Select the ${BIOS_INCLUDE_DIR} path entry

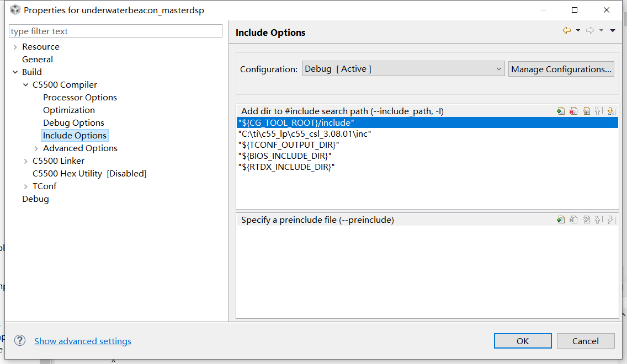coord(285,156)
